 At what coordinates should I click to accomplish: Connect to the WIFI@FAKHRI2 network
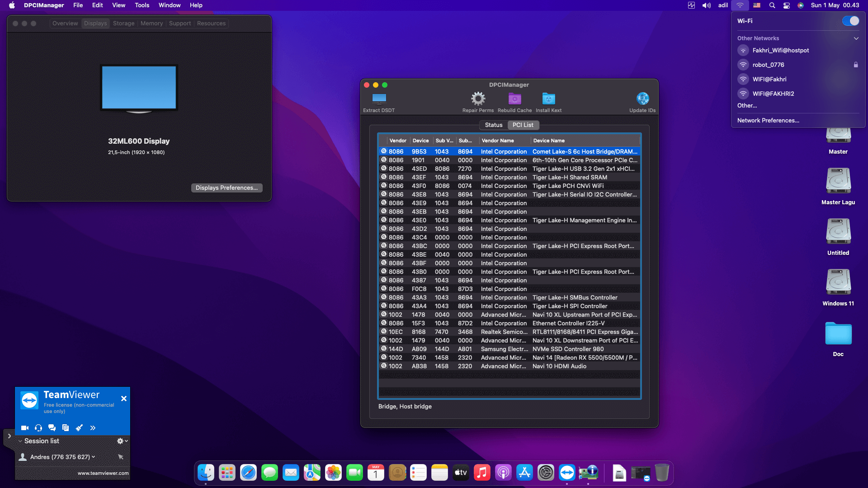798,94
